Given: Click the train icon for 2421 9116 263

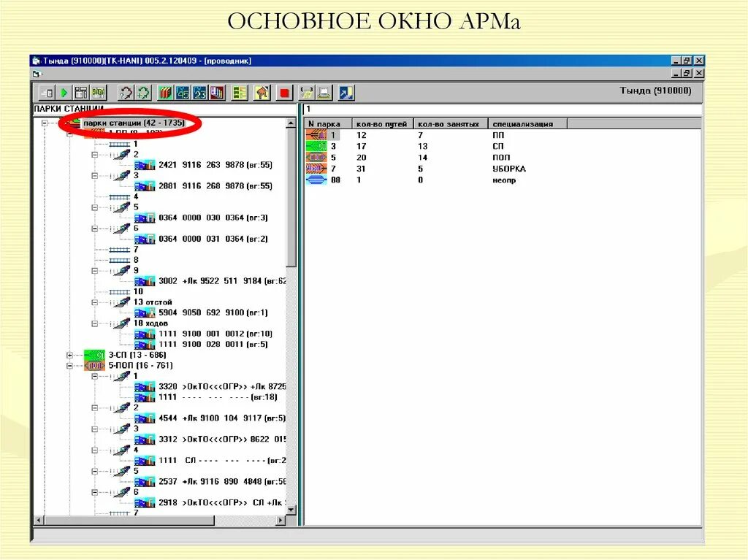Looking at the screenshot, I should tap(145, 165).
